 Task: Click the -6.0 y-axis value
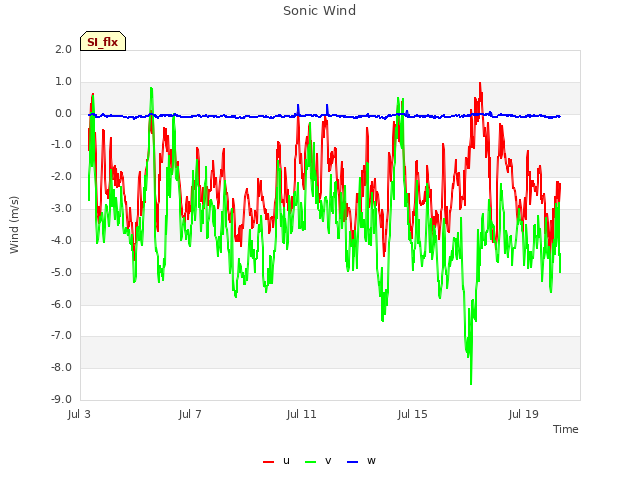coord(61,304)
